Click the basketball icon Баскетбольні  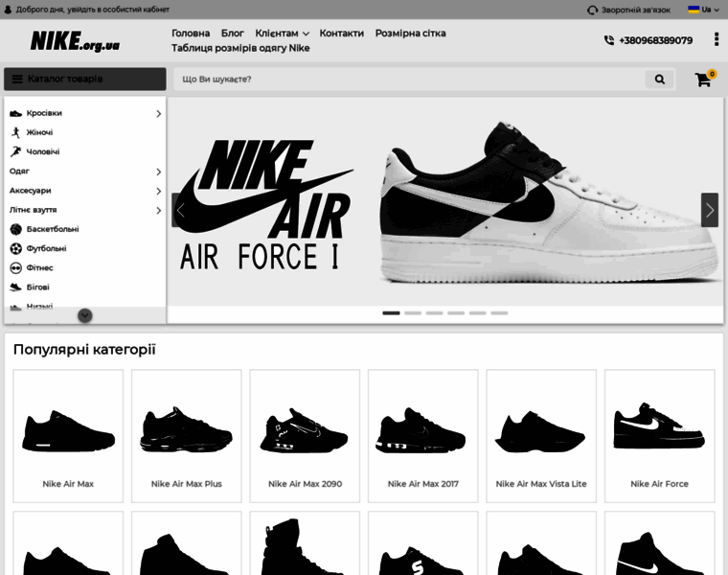pos(15,229)
